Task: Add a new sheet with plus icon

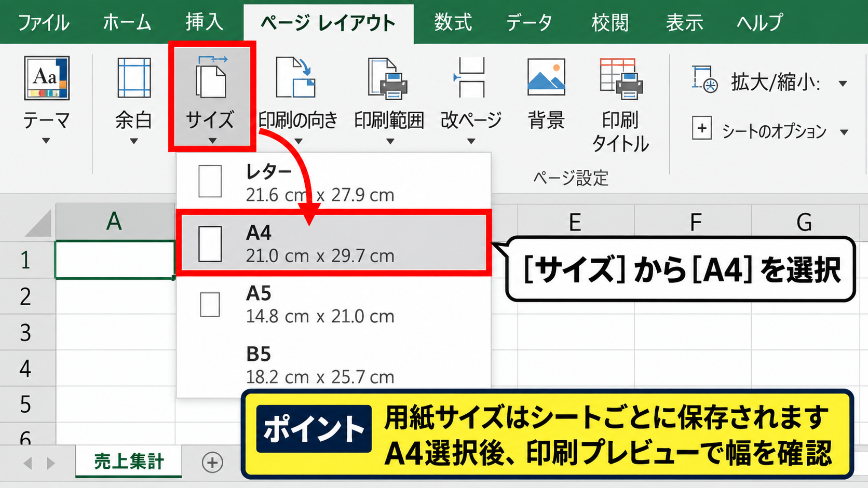Action: tap(212, 462)
